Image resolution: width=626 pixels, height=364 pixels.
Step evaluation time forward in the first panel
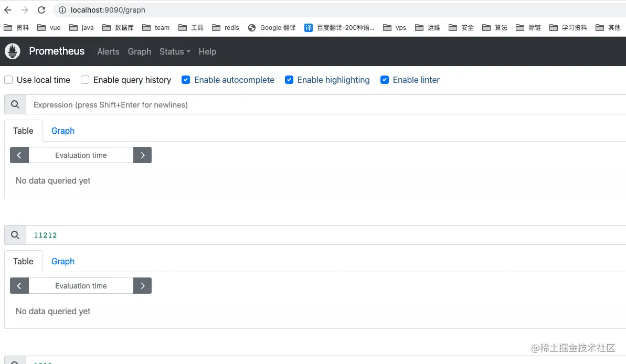coord(143,155)
